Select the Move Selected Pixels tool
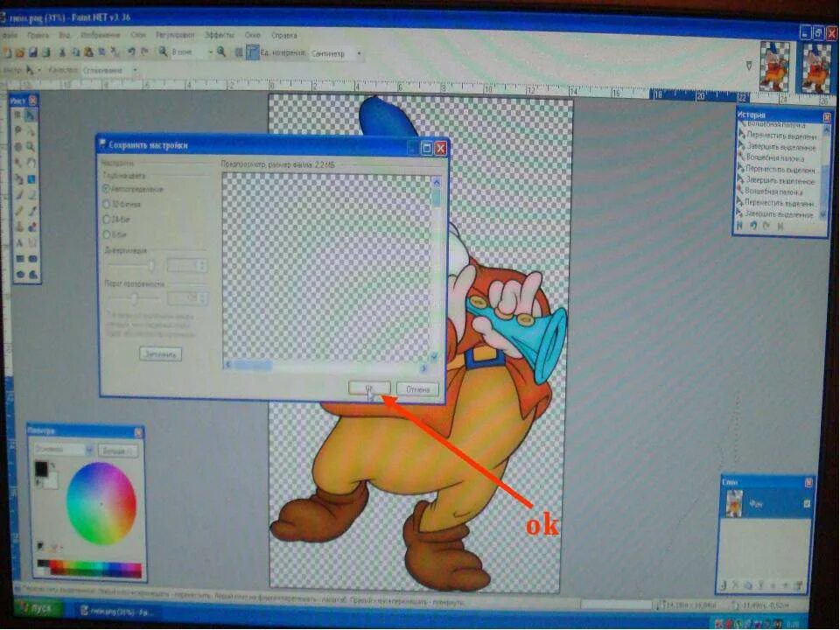The image size is (840, 630). pyautogui.click(x=31, y=115)
